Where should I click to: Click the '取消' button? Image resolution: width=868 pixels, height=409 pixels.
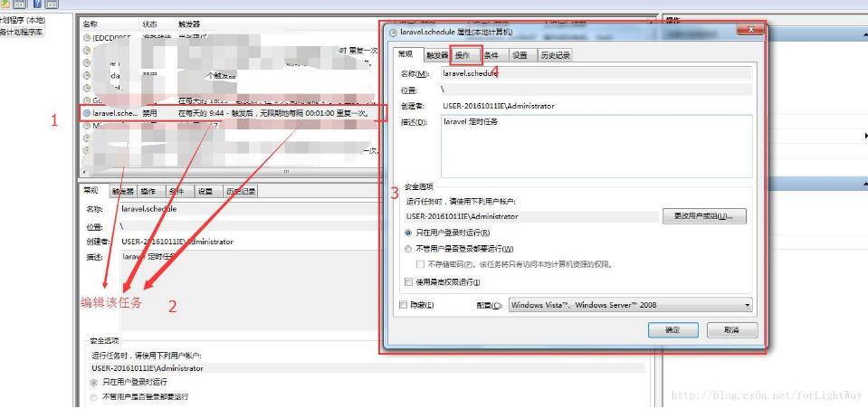(732, 331)
